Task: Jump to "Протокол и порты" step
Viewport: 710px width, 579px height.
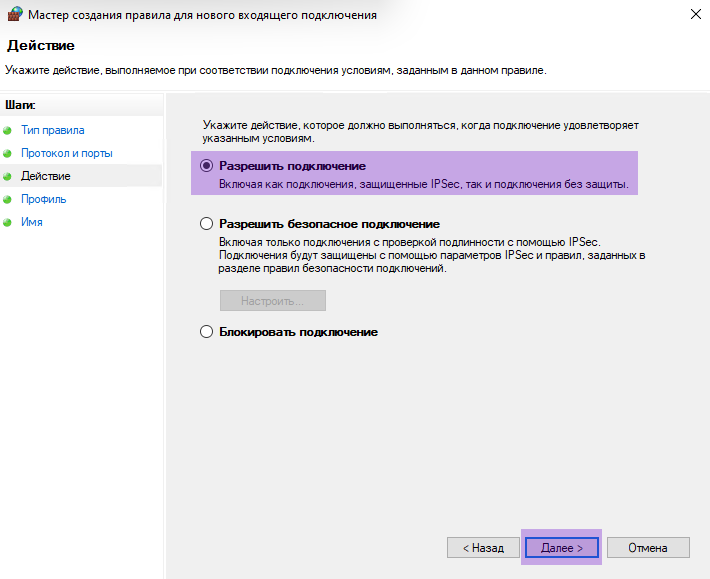Action: [x=67, y=153]
